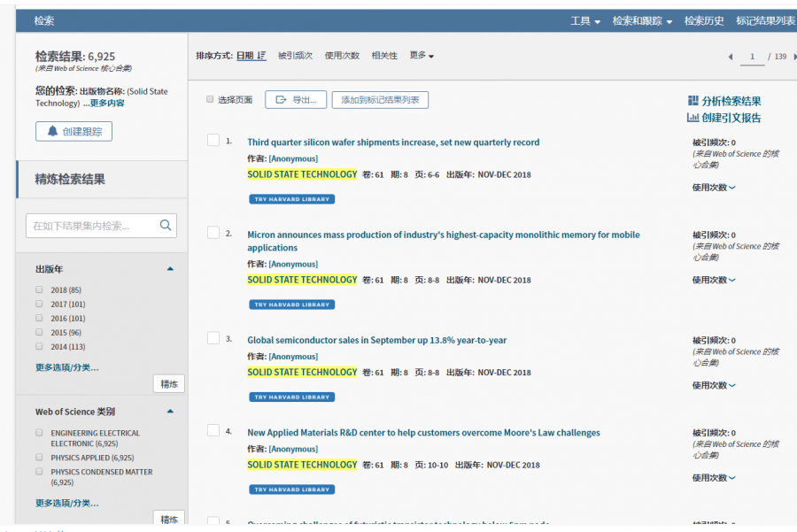Click the 创建跟踪 create alert button
The height and width of the screenshot is (532, 797).
pos(74,131)
